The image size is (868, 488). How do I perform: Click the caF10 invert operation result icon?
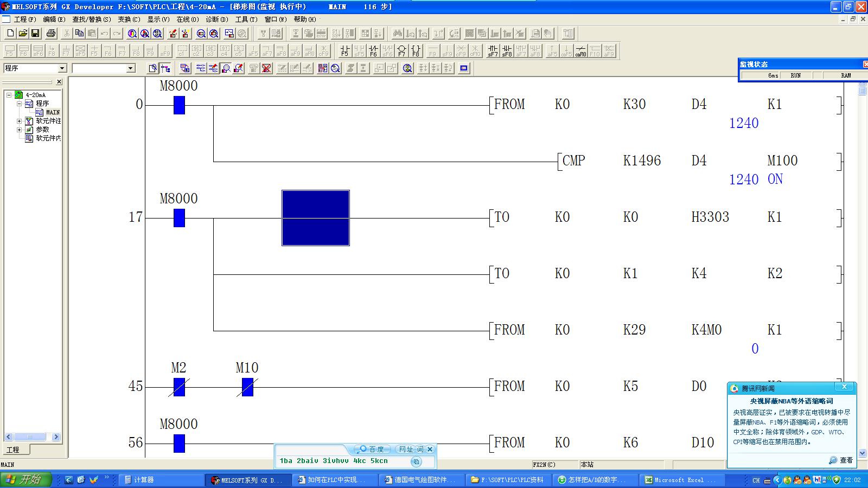point(580,51)
